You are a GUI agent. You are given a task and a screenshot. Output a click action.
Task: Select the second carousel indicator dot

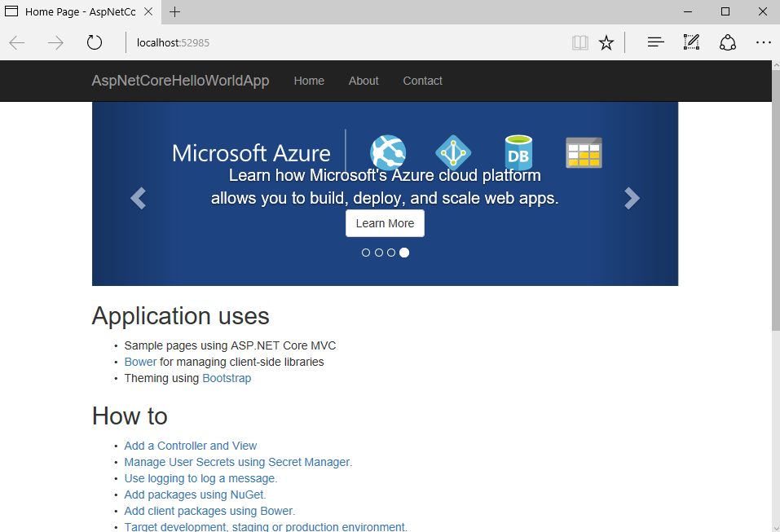[x=378, y=253]
